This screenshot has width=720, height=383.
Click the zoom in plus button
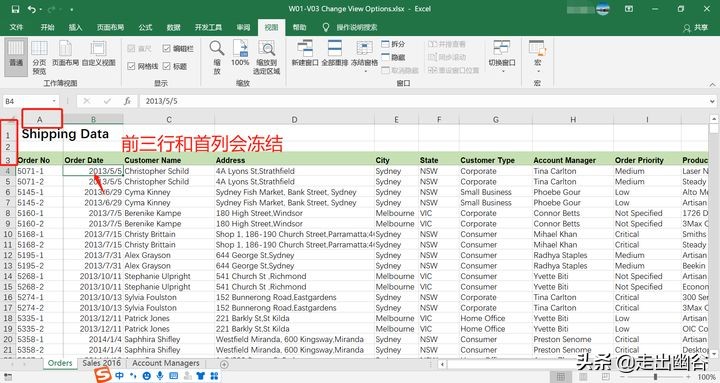click(689, 377)
